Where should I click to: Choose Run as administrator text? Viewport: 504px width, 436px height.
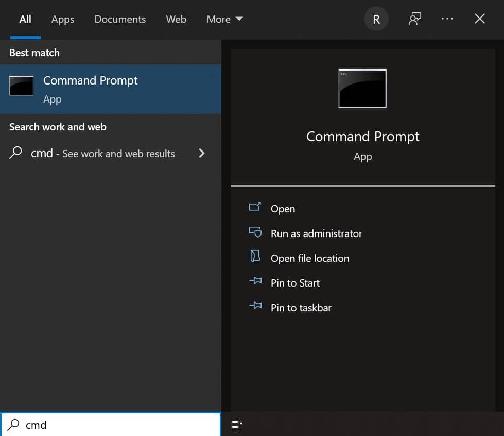tap(316, 233)
